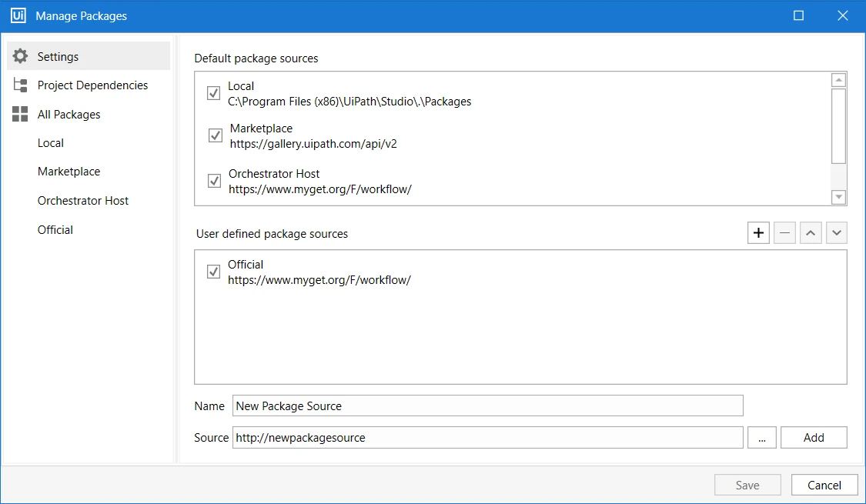Click the Project Dependencies tree icon

coord(21,85)
